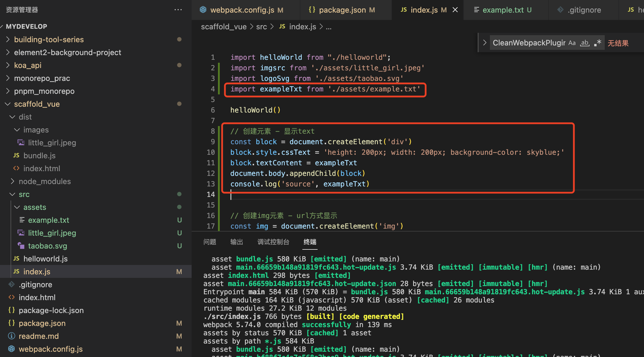Click src breadcrumb segment

pyautogui.click(x=262, y=27)
